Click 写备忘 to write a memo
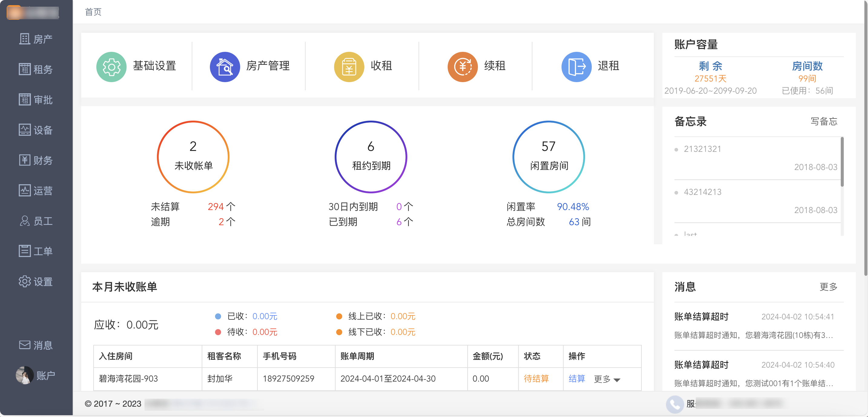This screenshot has width=868, height=417. tap(824, 121)
